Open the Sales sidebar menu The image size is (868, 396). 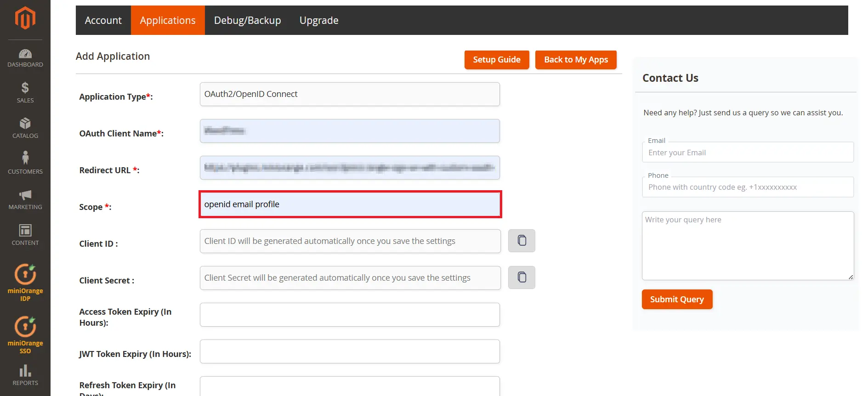(x=25, y=92)
